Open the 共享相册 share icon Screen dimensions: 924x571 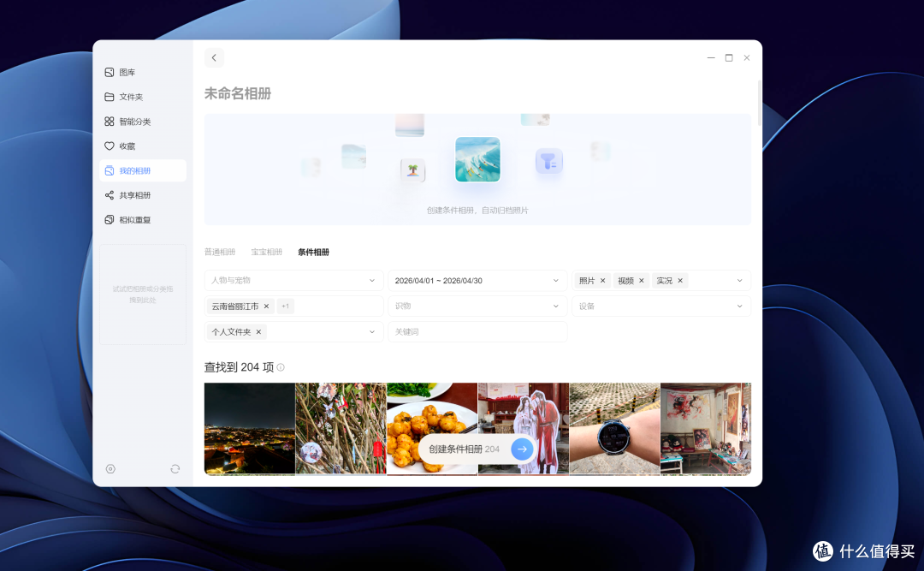coord(109,195)
